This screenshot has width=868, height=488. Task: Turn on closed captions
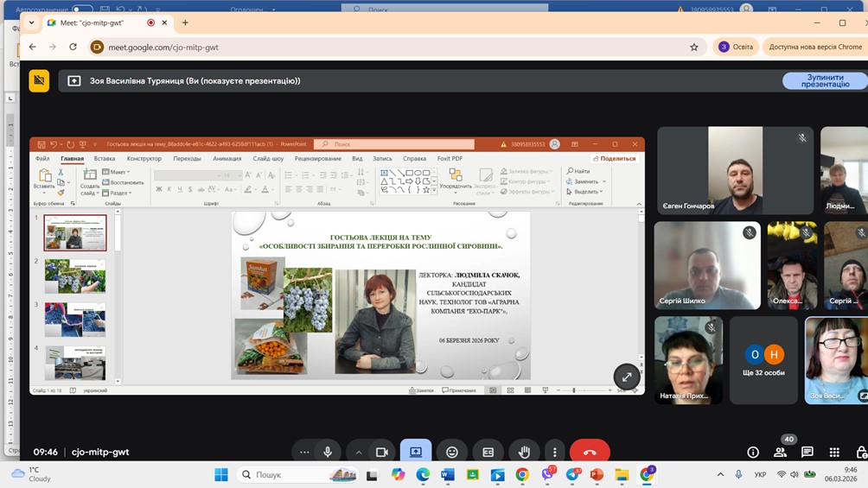pyautogui.click(x=488, y=452)
